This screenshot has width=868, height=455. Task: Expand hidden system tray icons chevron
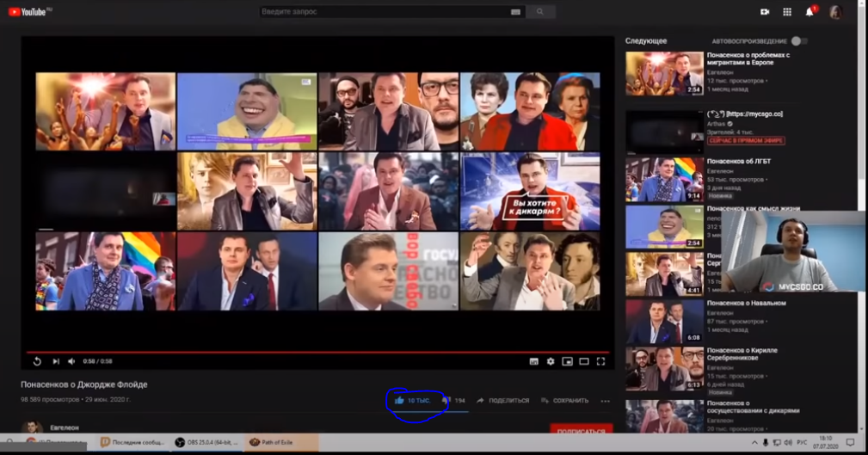click(x=754, y=442)
